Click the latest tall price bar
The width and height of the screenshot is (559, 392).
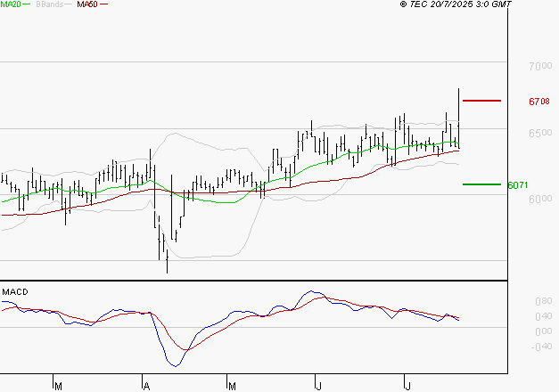(459, 116)
